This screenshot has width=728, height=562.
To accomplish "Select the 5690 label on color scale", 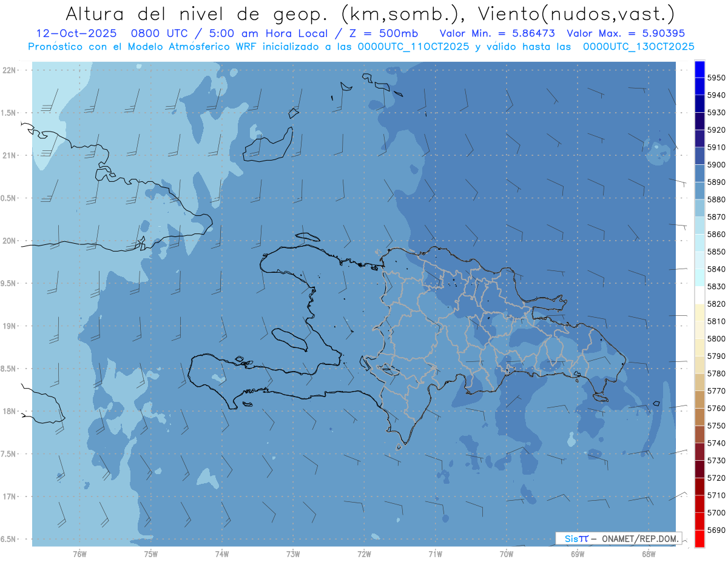I will [x=716, y=530].
